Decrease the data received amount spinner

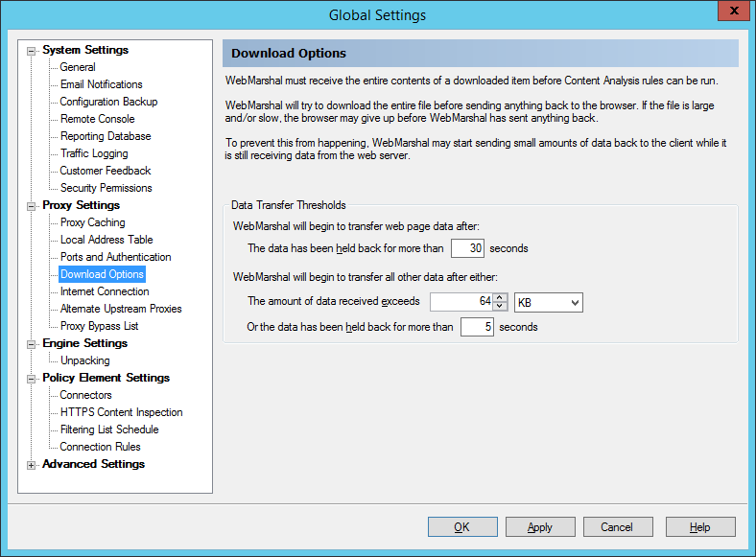(500, 307)
